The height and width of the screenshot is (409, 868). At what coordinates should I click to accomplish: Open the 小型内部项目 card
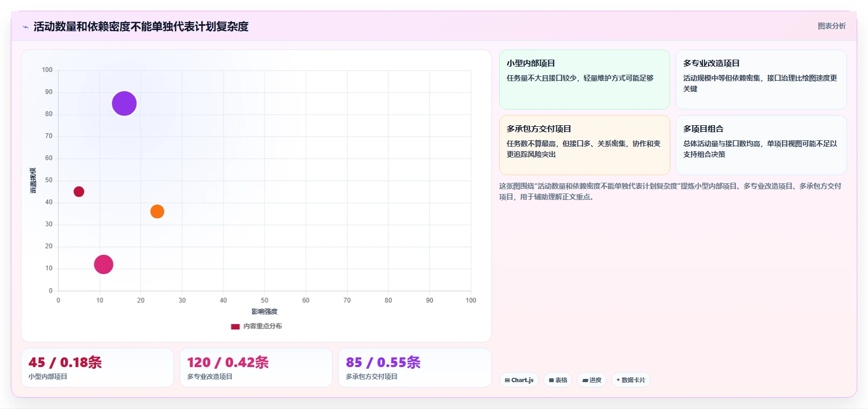click(x=584, y=80)
